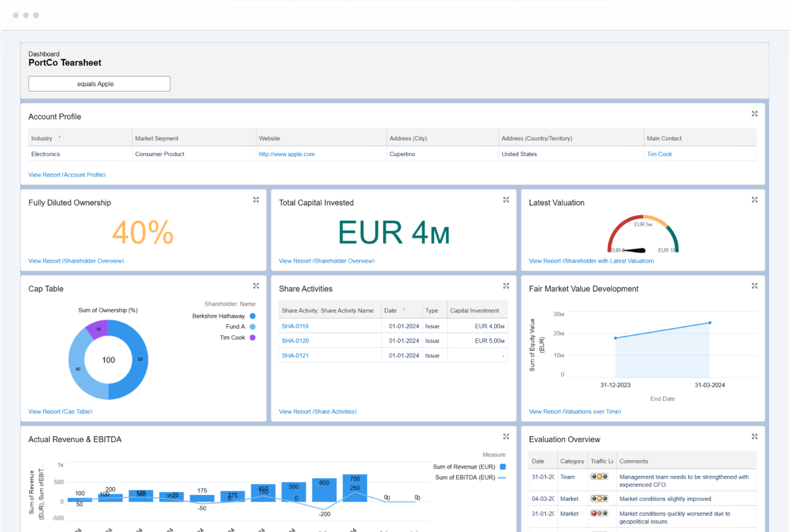This screenshot has width=790, height=532.
Task: Toggle Berkshire Hathaway legend color swatch
Action: 253,316
